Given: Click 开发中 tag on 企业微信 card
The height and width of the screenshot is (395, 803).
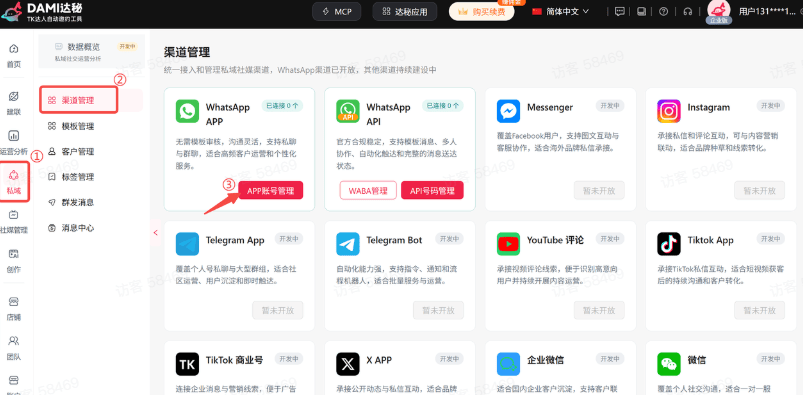Looking at the screenshot, I should [610, 359].
